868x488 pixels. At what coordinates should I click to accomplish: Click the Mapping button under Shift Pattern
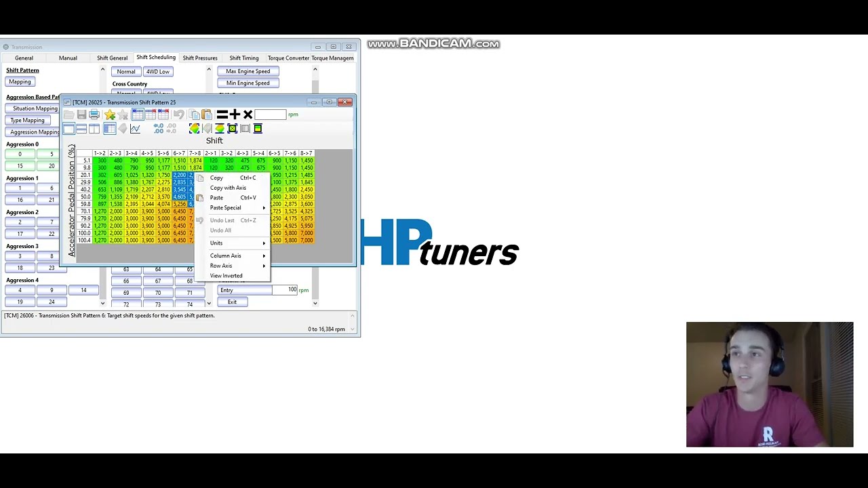click(20, 82)
